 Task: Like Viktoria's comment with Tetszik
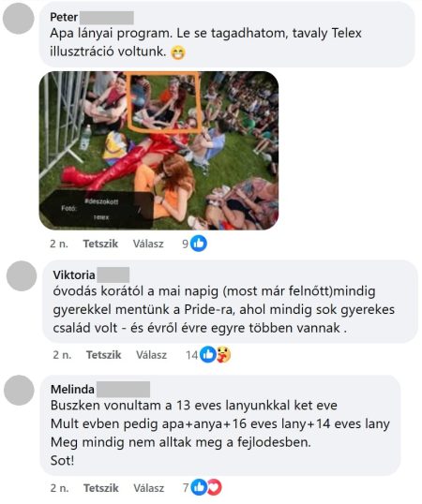[x=103, y=355]
